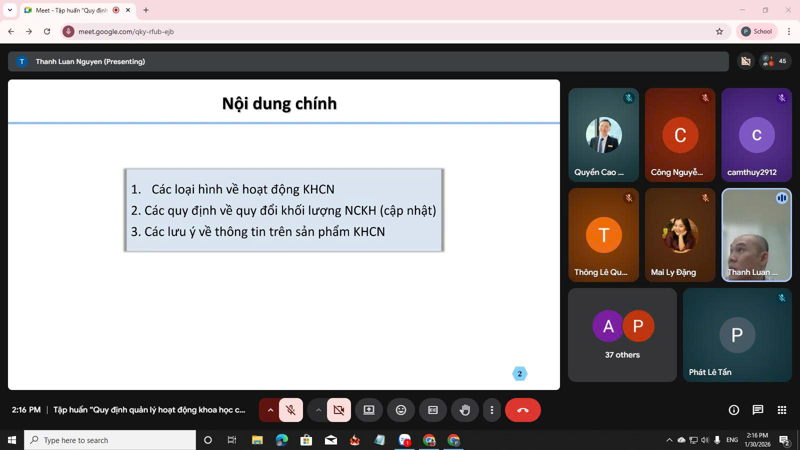The height and width of the screenshot is (450, 800).
Task: Show the participants list with 45 people
Action: click(774, 61)
